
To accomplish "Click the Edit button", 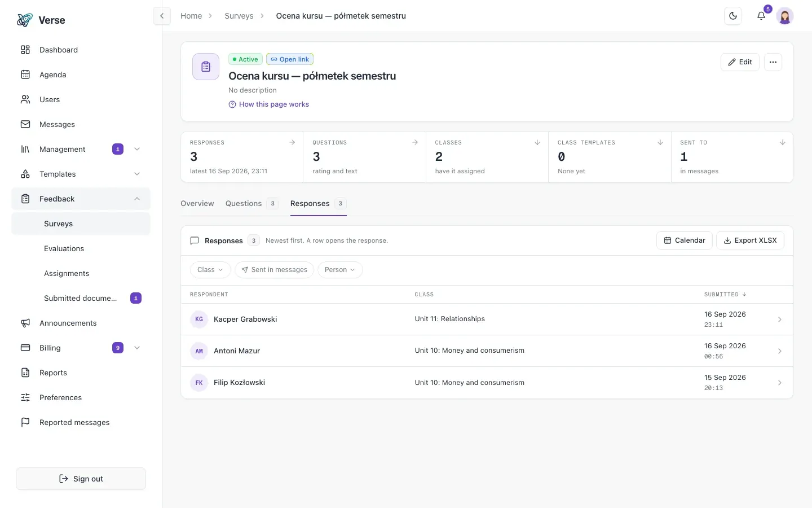I will pos(740,62).
